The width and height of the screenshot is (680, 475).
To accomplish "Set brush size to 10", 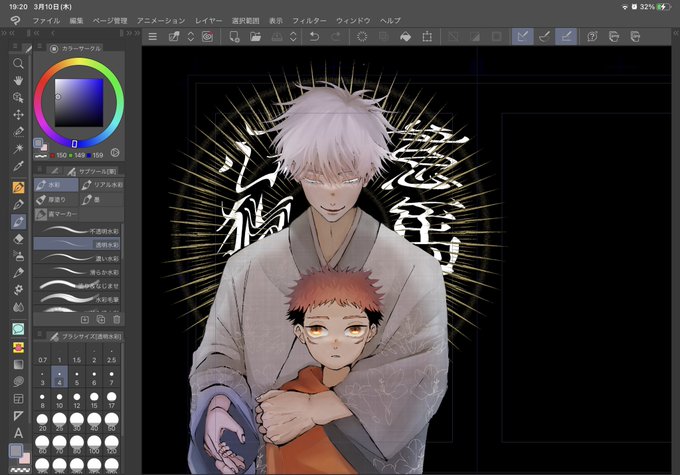I will click(59, 400).
